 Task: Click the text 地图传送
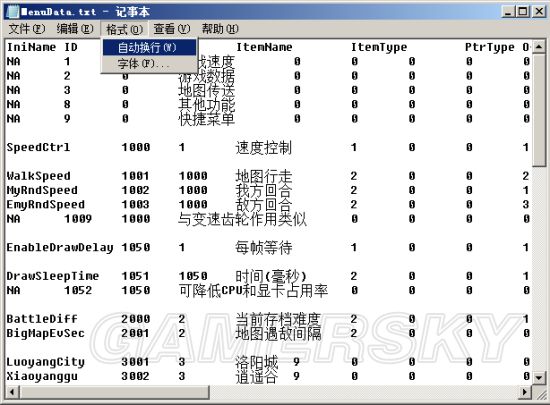pos(206,90)
